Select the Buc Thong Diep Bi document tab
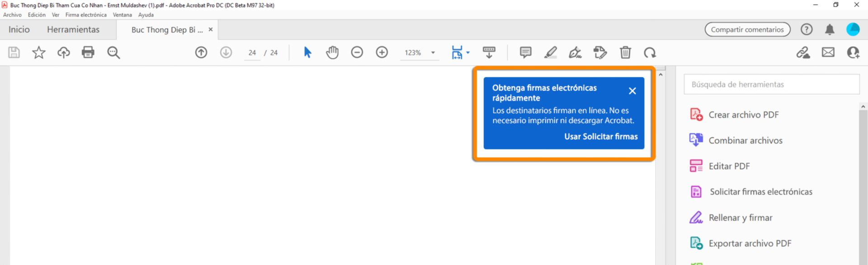The height and width of the screenshot is (265, 868). coord(167,30)
